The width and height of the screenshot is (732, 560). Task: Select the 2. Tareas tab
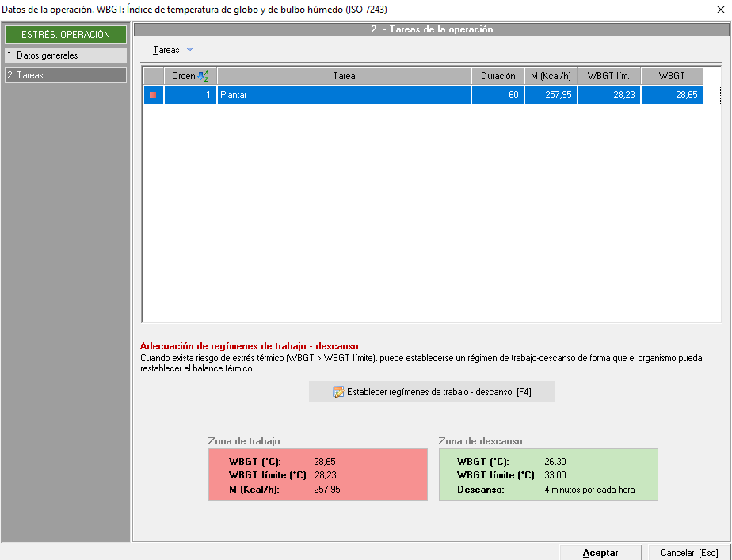pyautogui.click(x=65, y=75)
